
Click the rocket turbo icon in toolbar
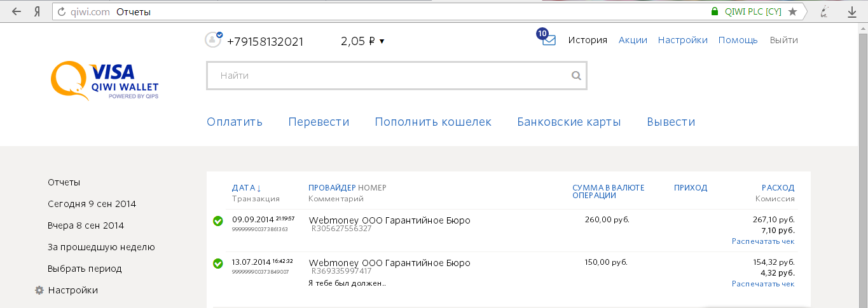tap(825, 11)
